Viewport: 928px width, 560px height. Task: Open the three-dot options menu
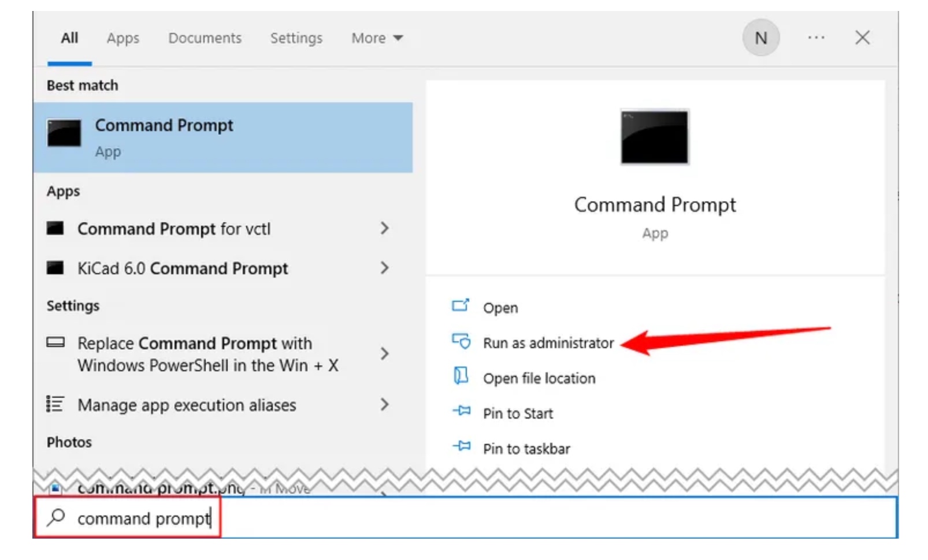816,38
